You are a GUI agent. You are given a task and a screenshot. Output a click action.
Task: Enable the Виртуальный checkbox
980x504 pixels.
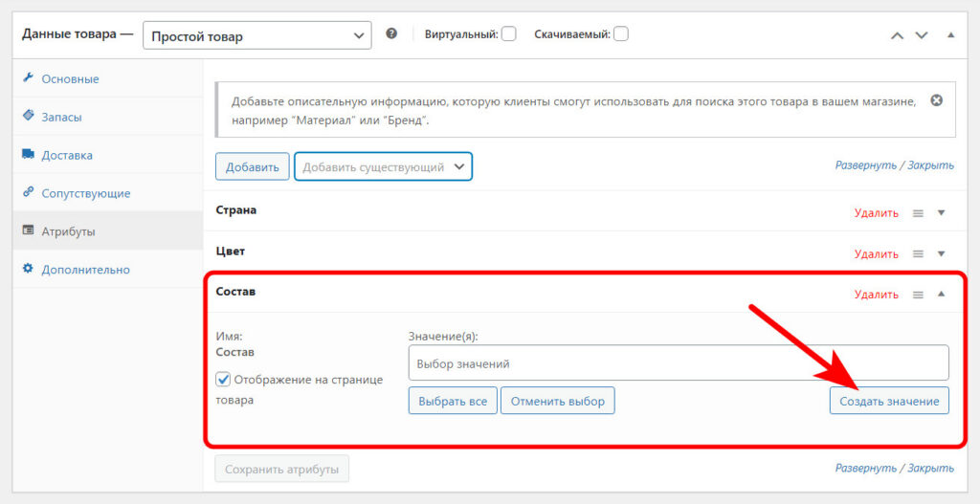(509, 33)
